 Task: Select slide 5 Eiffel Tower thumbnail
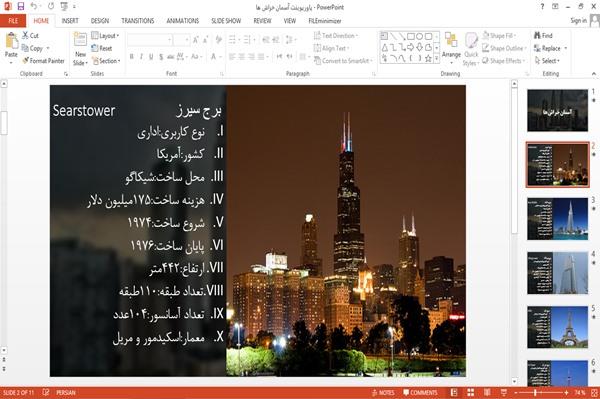tap(558, 327)
